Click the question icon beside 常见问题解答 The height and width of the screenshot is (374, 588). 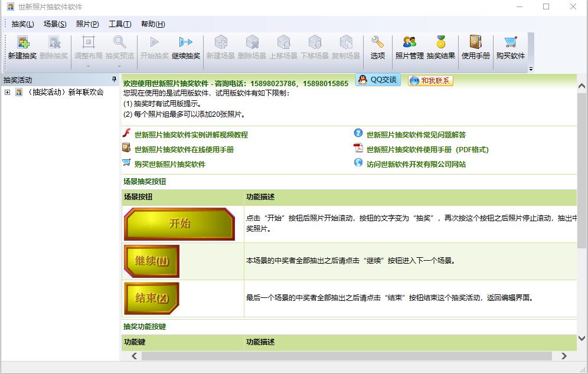click(358, 133)
